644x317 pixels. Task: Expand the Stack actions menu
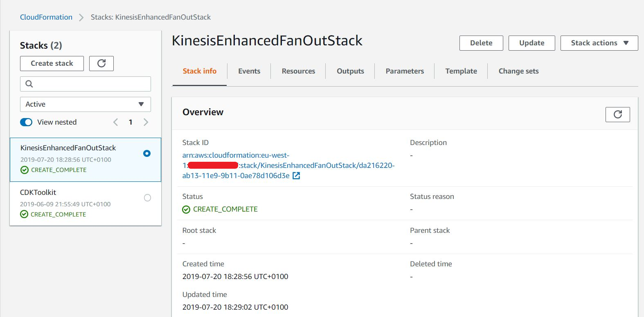599,43
